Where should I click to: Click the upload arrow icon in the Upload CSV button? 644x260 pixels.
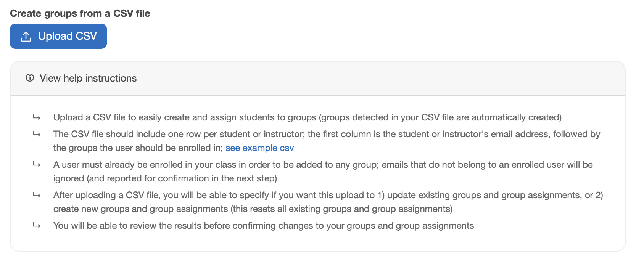[x=26, y=37]
